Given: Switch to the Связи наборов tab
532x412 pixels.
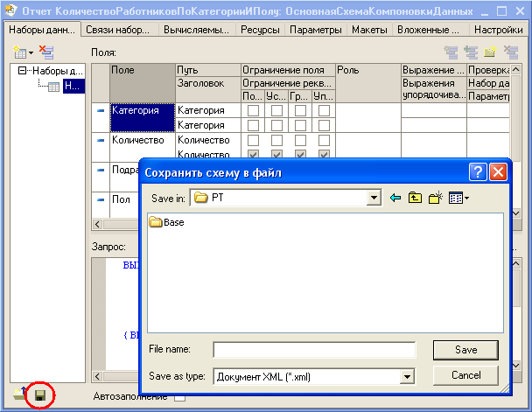Looking at the screenshot, I should point(117,30).
